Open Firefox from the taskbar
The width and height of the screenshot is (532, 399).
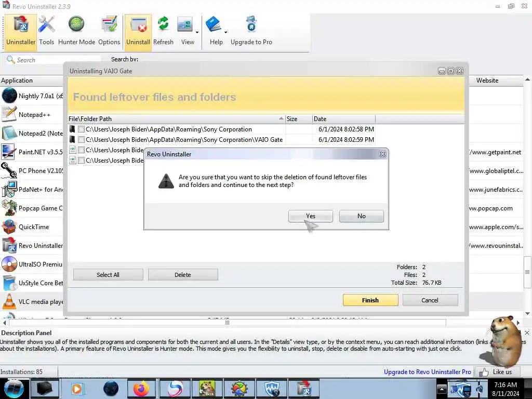(141, 389)
